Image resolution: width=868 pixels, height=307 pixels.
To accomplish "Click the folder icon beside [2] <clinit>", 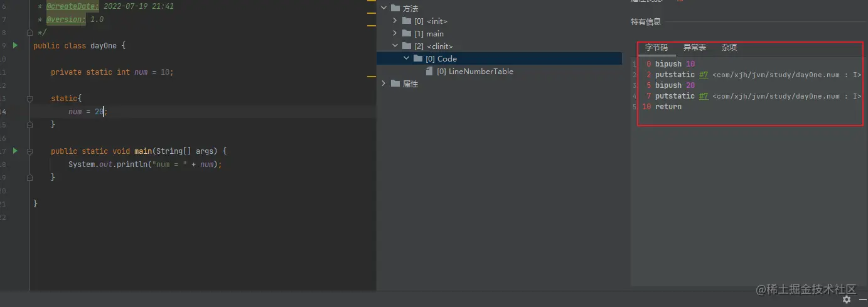I will [x=407, y=46].
